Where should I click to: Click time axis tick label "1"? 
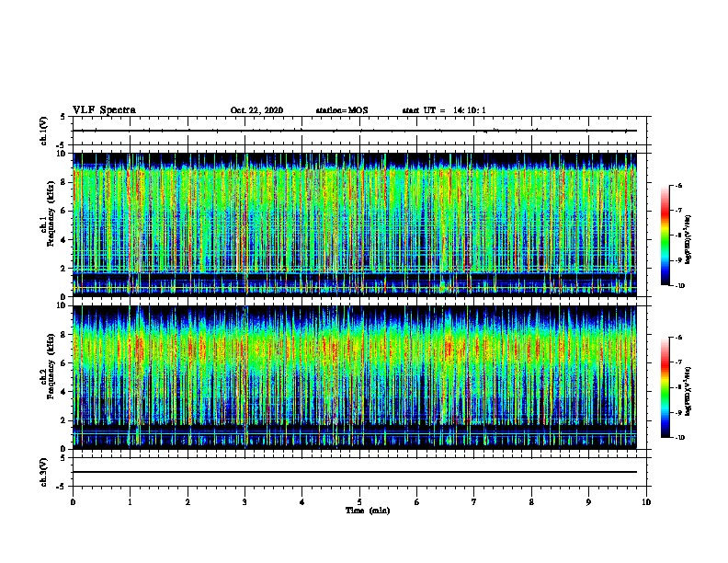click(x=130, y=502)
